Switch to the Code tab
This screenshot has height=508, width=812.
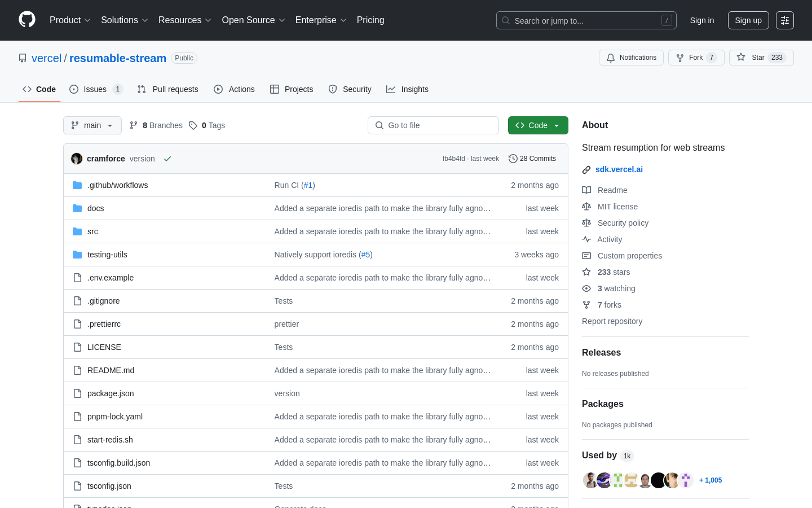[x=39, y=89]
